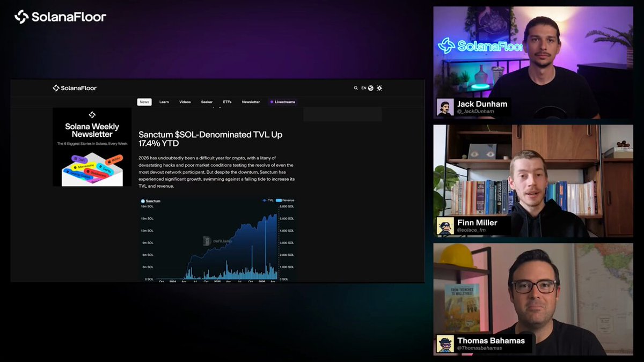
Task: Click Thomas Bahamas's avatar icon
Action: pyautogui.click(x=445, y=344)
